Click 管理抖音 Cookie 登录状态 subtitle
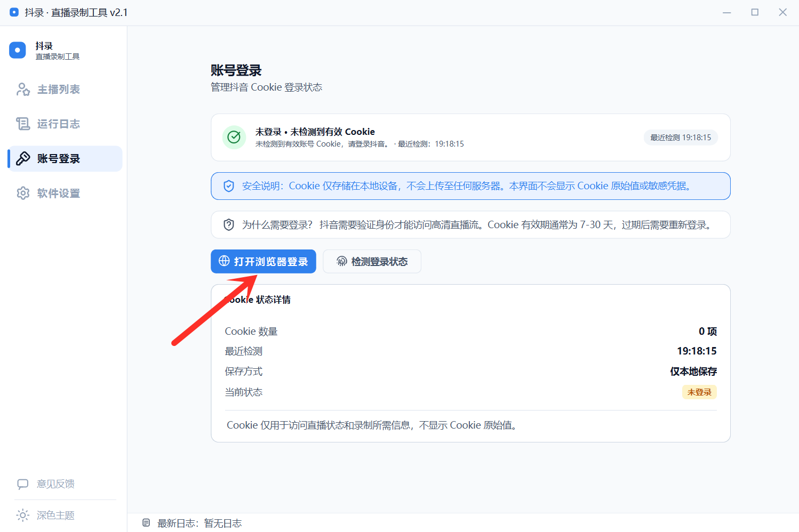799x532 pixels. click(x=267, y=87)
